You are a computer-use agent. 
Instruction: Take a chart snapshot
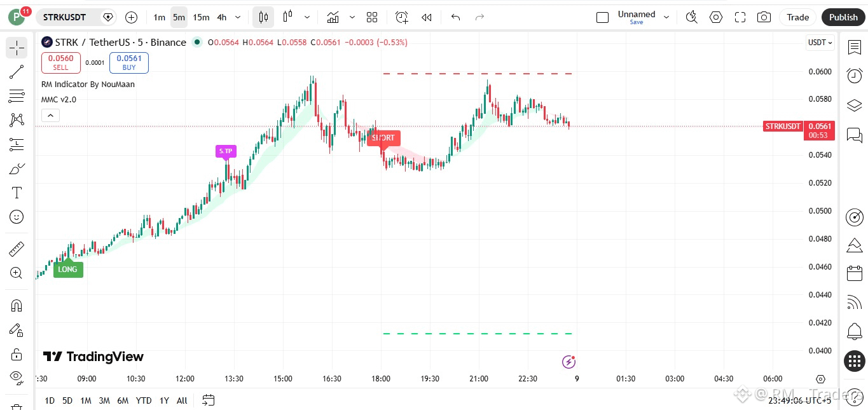click(x=764, y=17)
